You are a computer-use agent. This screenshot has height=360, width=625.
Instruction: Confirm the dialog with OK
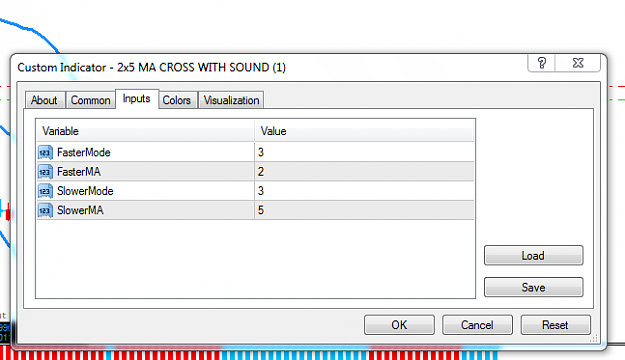pos(399,325)
